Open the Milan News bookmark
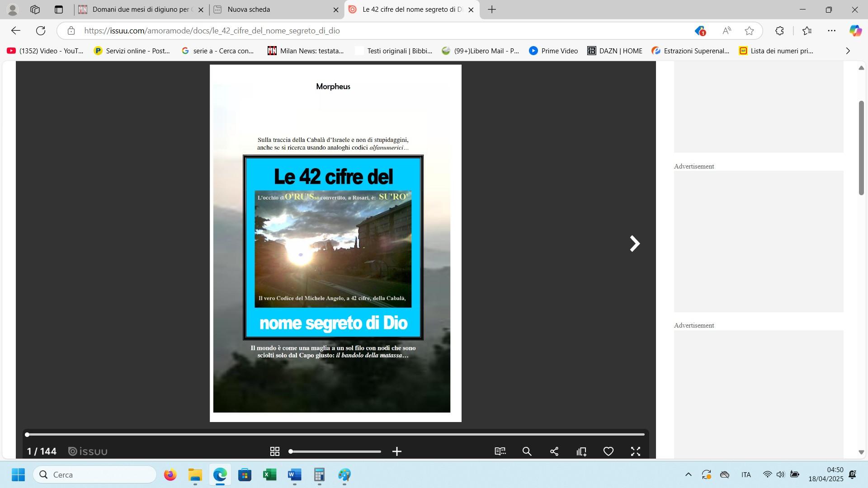Image resolution: width=868 pixels, height=488 pixels. (x=306, y=51)
